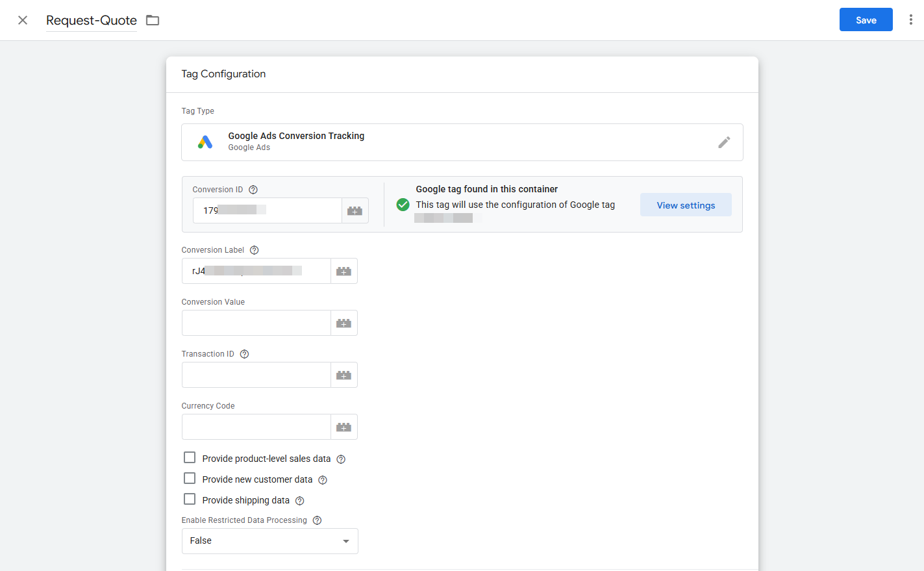
Task: Click 'This tag will use the configuration' text
Action: pos(516,205)
